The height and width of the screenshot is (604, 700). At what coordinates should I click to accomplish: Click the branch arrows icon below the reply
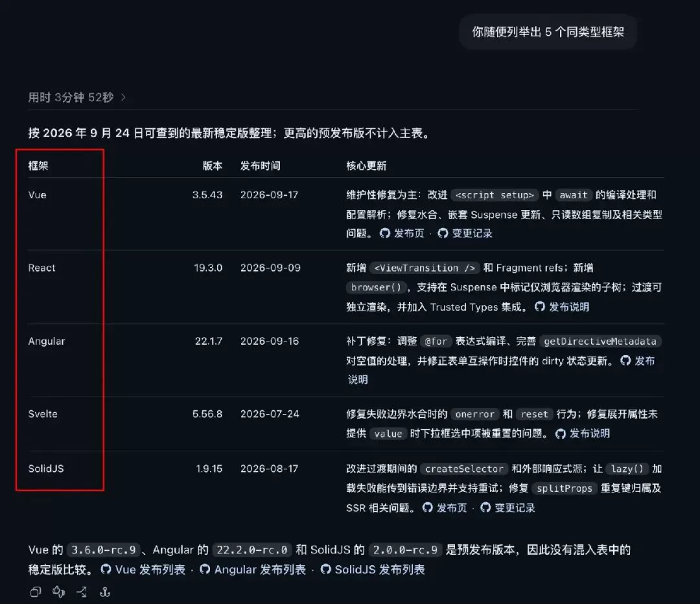82,592
